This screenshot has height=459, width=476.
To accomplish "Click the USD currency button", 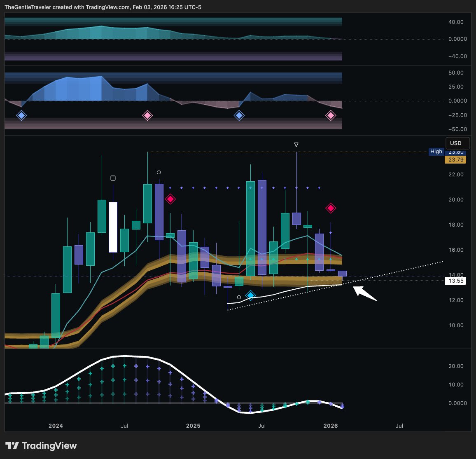I will (457, 143).
